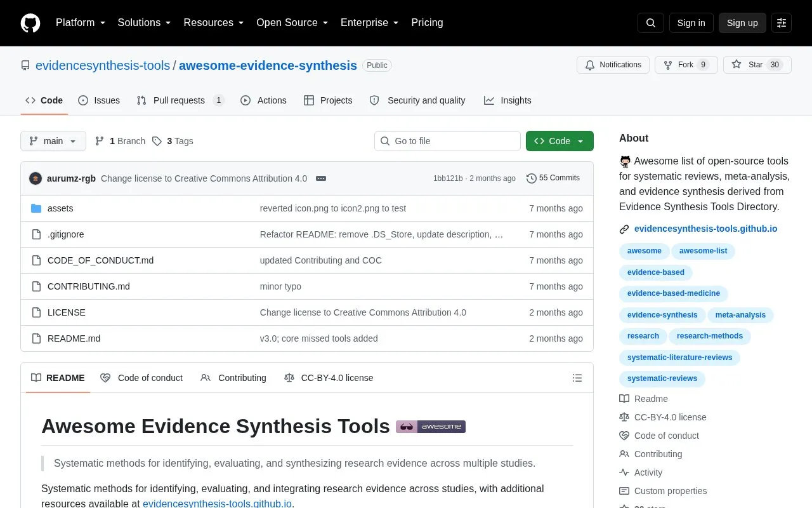Star the awesome-evidence-synthesis repository

pos(757,65)
